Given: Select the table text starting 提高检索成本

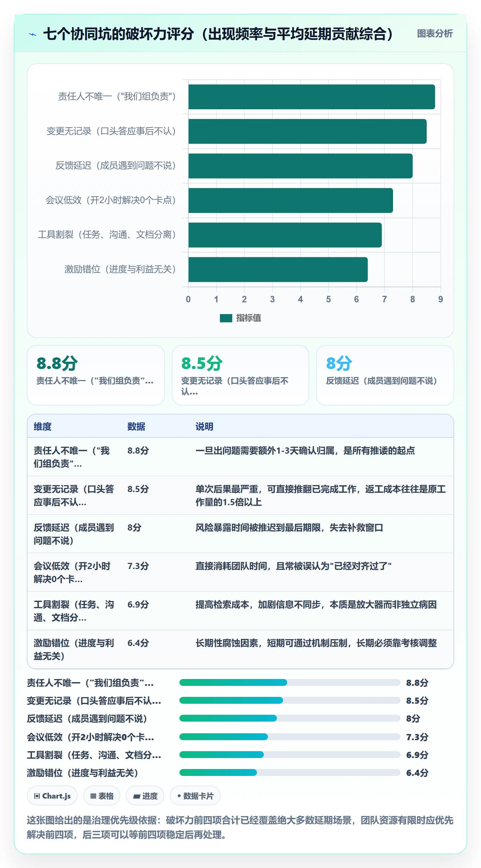Looking at the screenshot, I should pos(316,604).
